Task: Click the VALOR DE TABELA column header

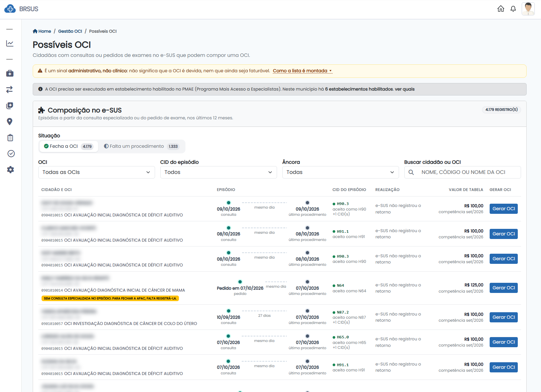Action: click(x=466, y=190)
